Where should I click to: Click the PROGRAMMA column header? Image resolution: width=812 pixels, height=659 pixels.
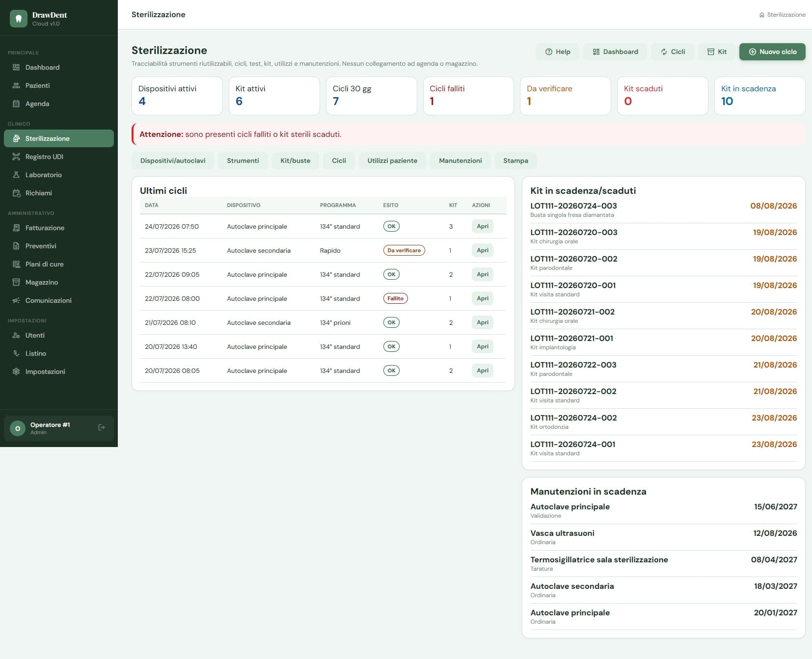[338, 205]
